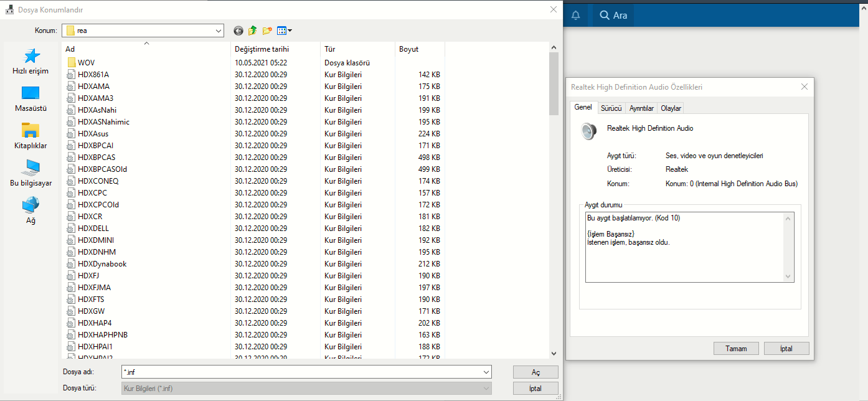Open Ağ network in sidebar
Screen dimensions: 868x401
[31, 211]
